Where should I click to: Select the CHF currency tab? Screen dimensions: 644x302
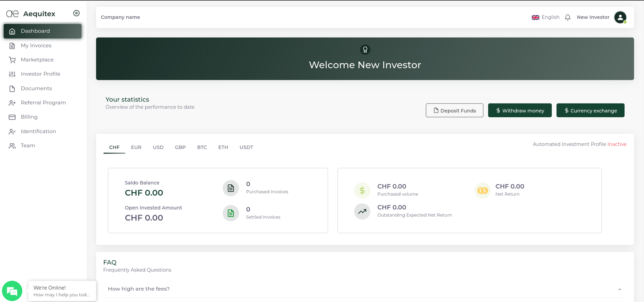tap(114, 147)
